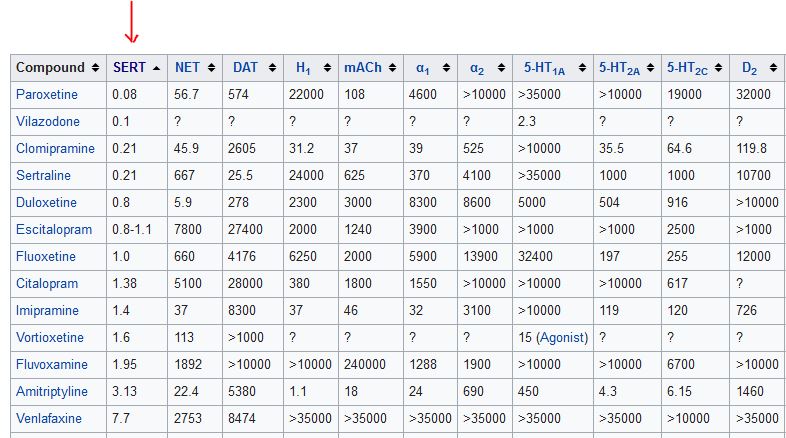Select Paroxetine H1 value 22000

coord(306,95)
